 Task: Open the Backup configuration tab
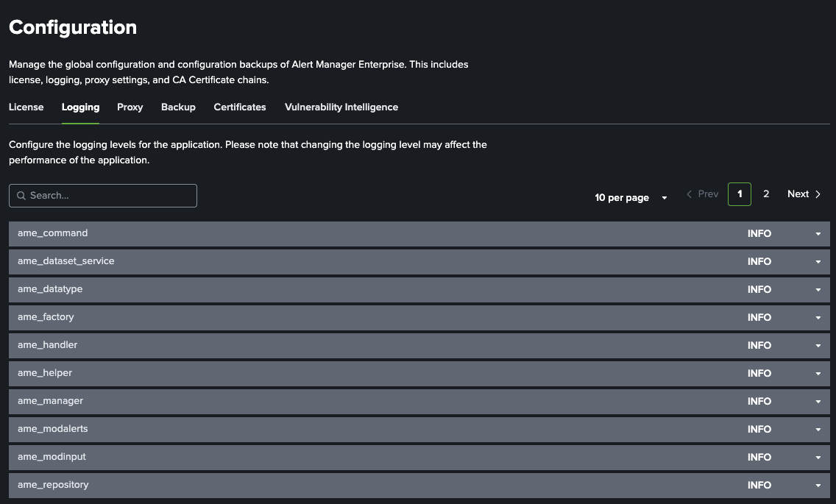click(x=178, y=107)
